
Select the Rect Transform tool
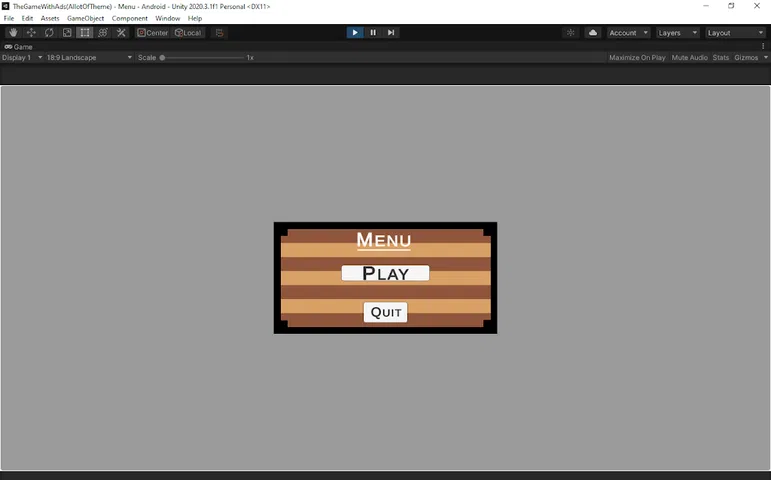pyautogui.click(x=85, y=33)
